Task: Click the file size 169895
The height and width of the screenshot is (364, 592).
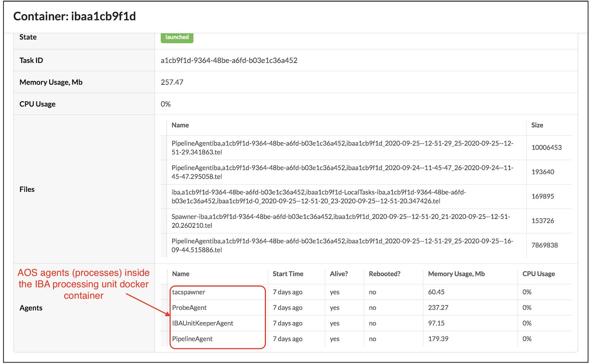Action: tap(543, 196)
